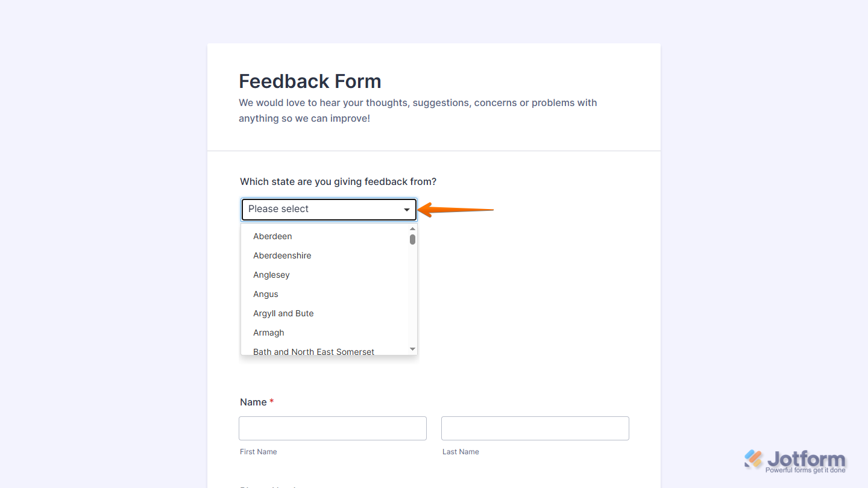Image resolution: width=868 pixels, height=488 pixels.
Task: Select Aberdeenshire from the list
Action: tap(282, 255)
